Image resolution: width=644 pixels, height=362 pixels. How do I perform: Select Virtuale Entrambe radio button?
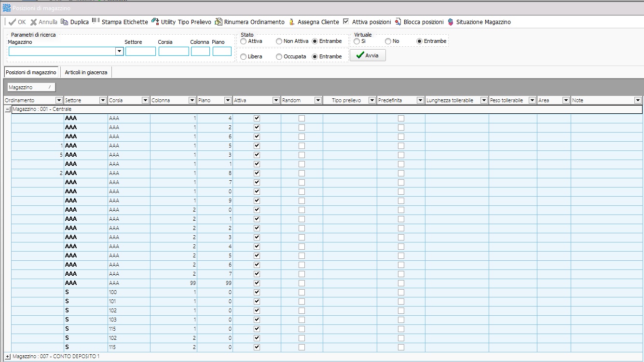coord(420,41)
